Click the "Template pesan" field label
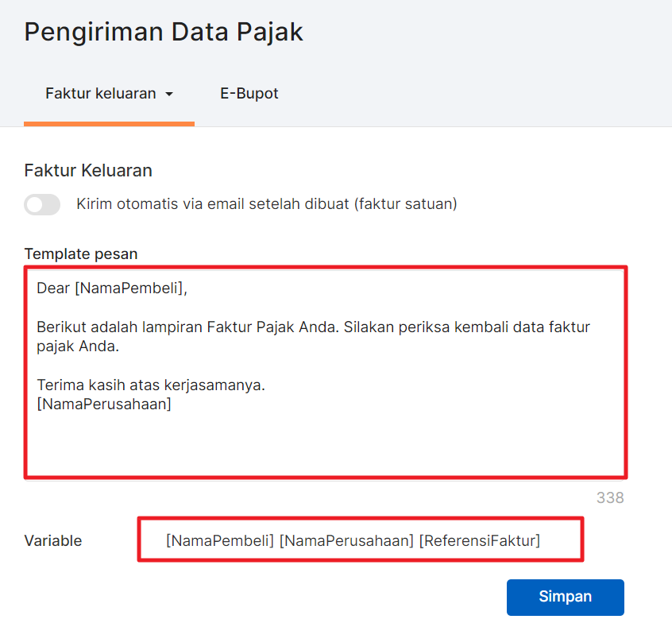Viewport: 672px width, 623px height. 81,253
